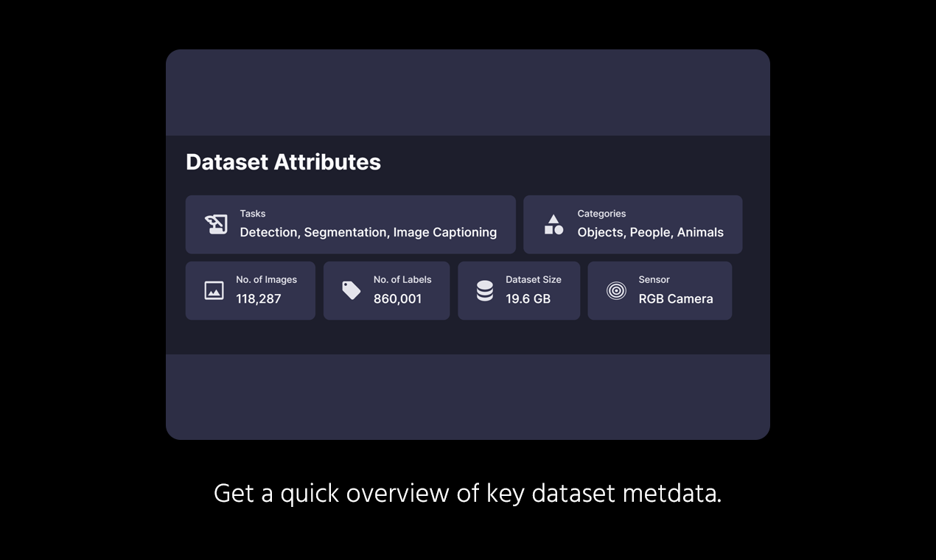Select the text Detection, Segmentation, Image Captioning
Image resolution: width=936 pixels, height=560 pixels.
pyautogui.click(x=369, y=231)
